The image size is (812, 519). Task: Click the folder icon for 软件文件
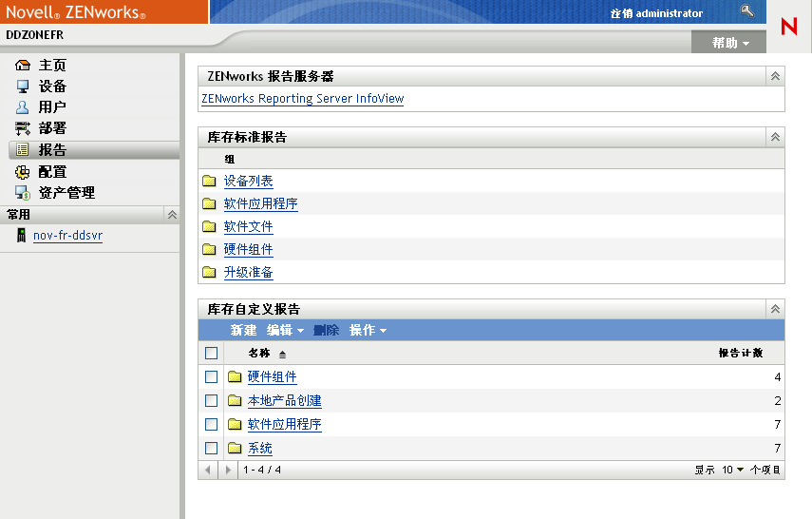pyautogui.click(x=209, y=226)
